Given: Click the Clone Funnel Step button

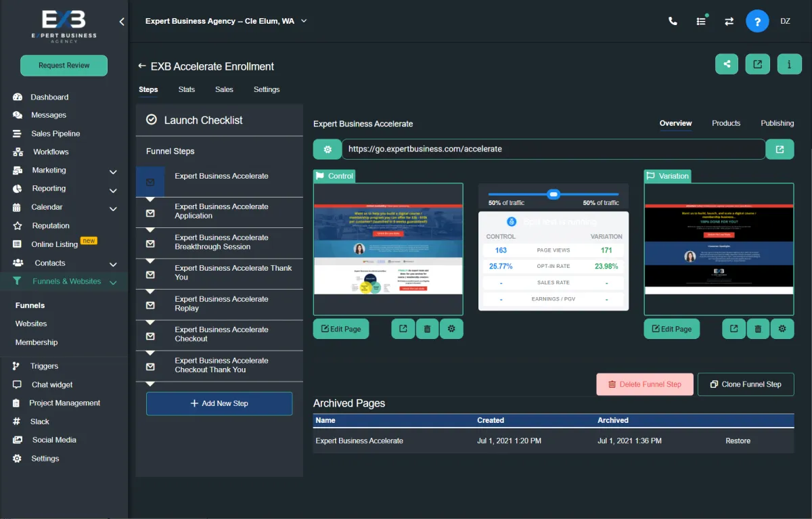Looking at the screenshot, I should [x=746, y=384].
